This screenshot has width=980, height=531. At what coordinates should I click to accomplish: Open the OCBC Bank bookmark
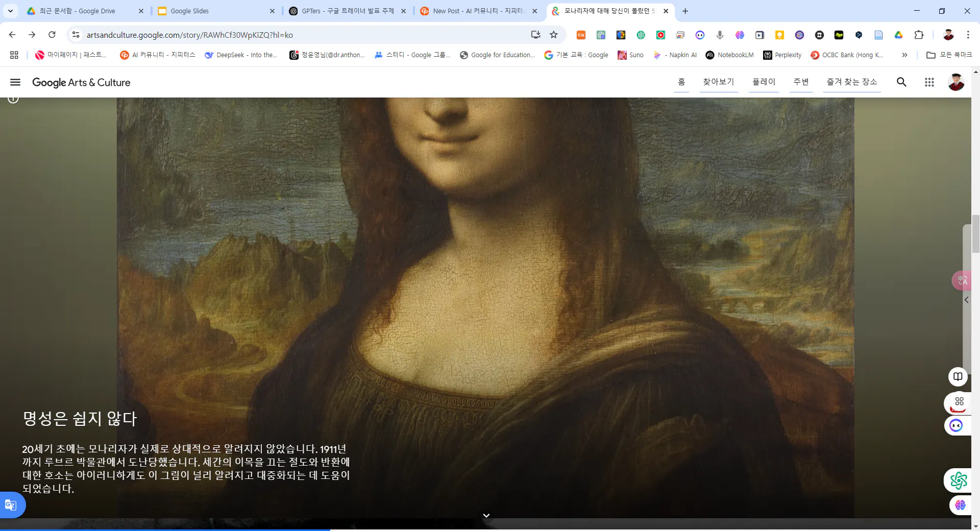(847, 55)
